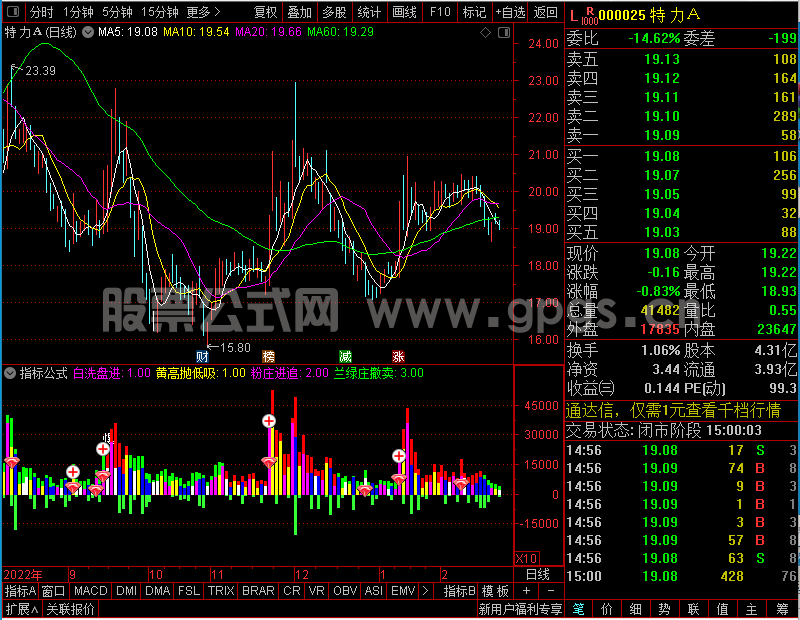The image size is (800, 620).
Task: Click the 减 marker below the chart
Action: (345, 357)
